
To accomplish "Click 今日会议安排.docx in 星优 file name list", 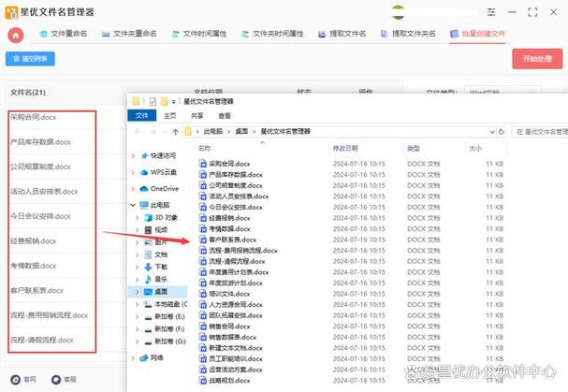I will (x=40, y=216).
